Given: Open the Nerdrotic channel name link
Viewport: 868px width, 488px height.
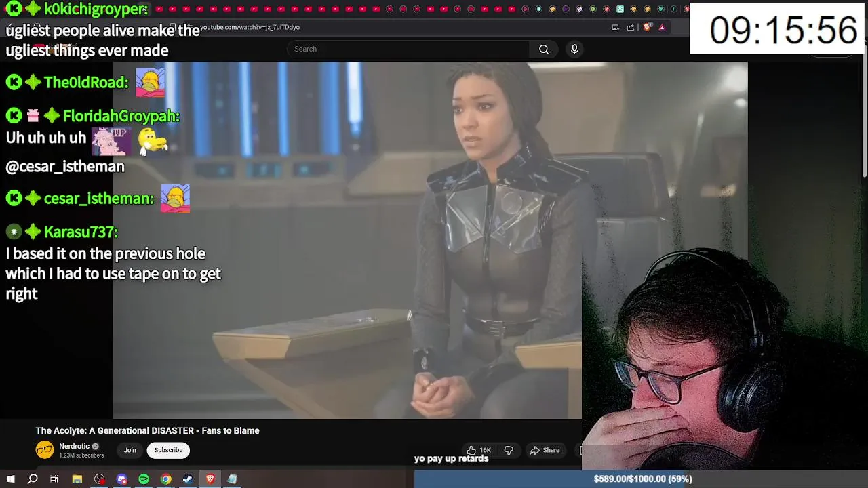Looking at the screenshot, I should [75, 446].
